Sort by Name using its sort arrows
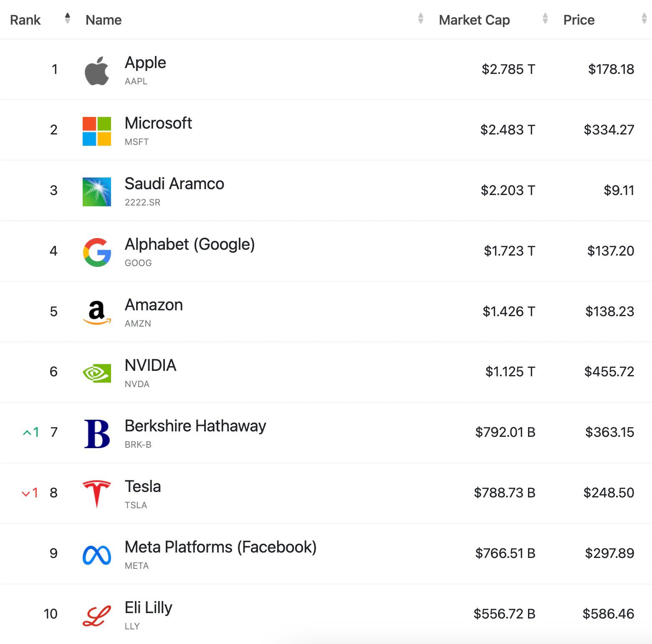652x644 pixels. tap(421, 18)
